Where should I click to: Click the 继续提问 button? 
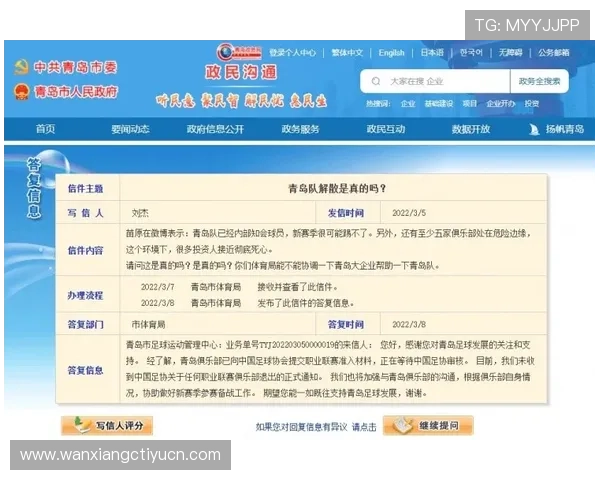point(428,426)
